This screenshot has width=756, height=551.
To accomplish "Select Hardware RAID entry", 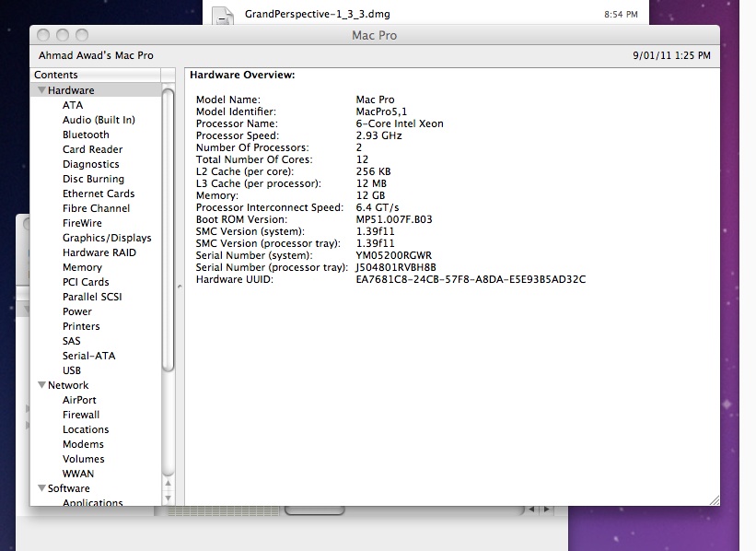I will 99,252.
